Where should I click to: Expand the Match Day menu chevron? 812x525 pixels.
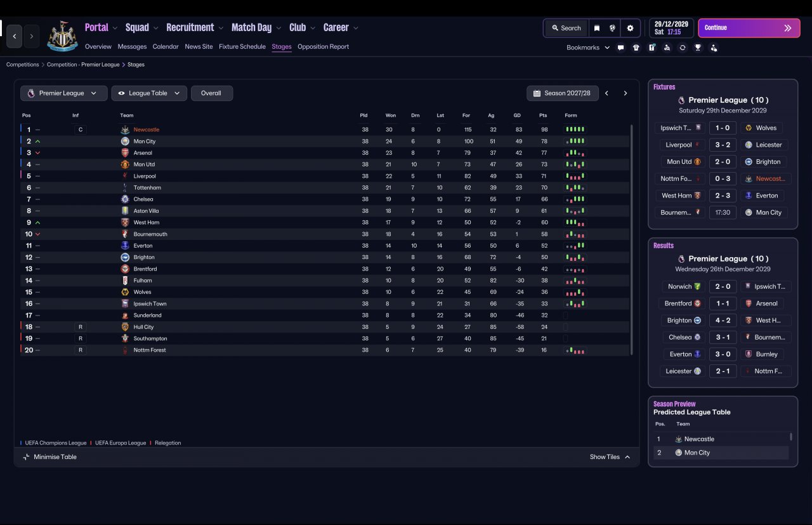[x=278, y=28]
